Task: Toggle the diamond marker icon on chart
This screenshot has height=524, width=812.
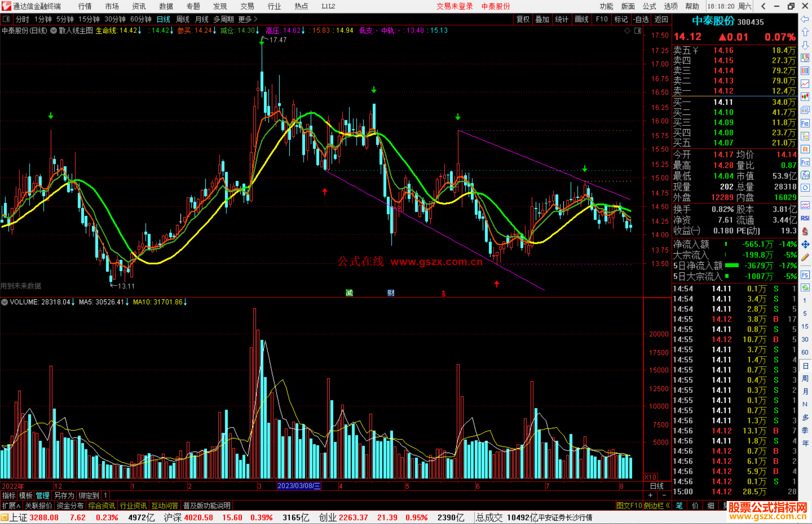Action: [x=627, y=31]
